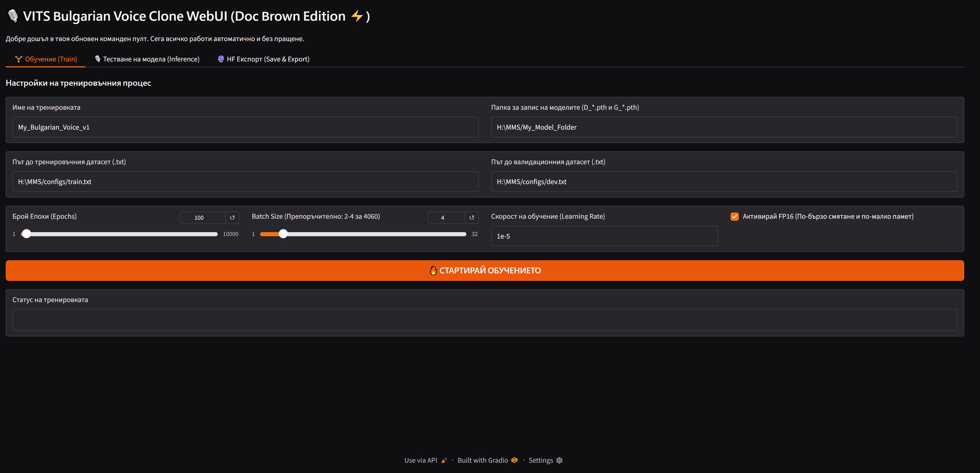This screenshot has height=473, width=980.
Task: Click the heading Настройки на тренировъчния процес
Action: coord(78,83)
